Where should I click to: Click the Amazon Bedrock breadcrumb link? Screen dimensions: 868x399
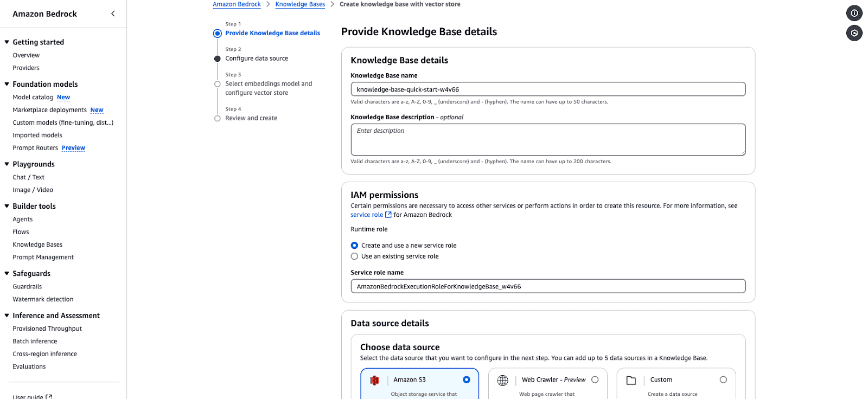pos(237,4)
